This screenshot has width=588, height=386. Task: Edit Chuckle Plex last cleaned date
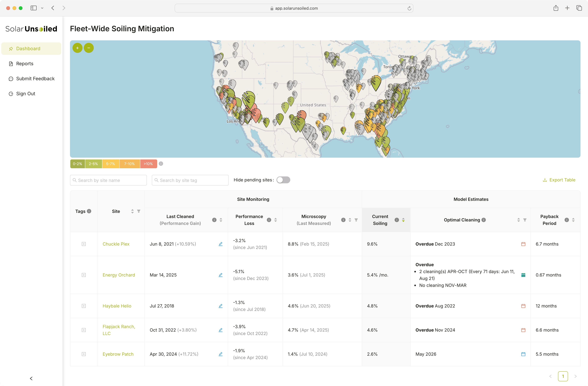pos(221,244)
